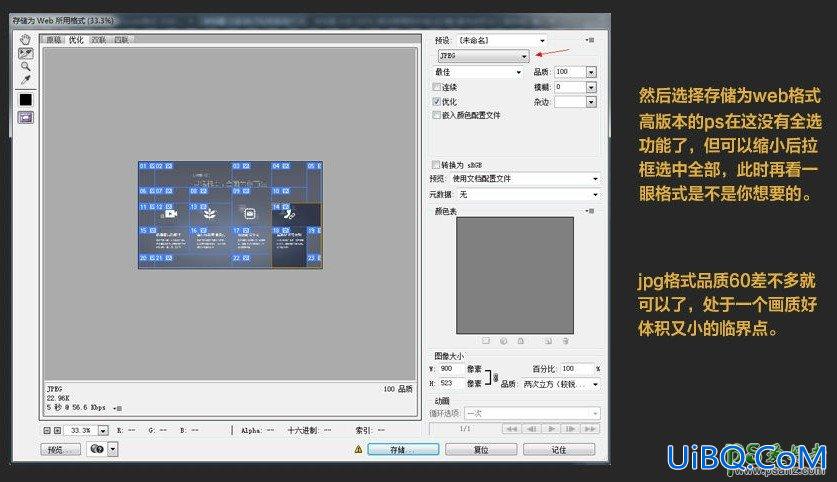The height and width of the screenshot is (482, 837).
Task: Select the Slice Select tool
Action: point(25,53)
